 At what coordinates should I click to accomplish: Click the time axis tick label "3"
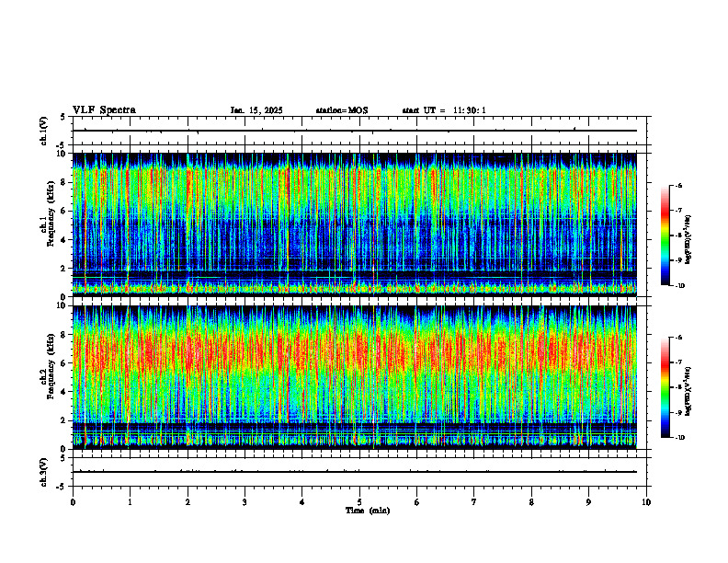coord(245,502)
